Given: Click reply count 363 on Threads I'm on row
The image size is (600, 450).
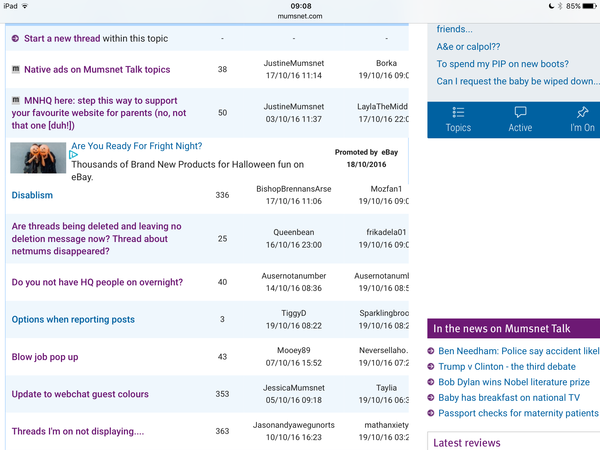Looking at the screenshot, I should pos(222,431).
